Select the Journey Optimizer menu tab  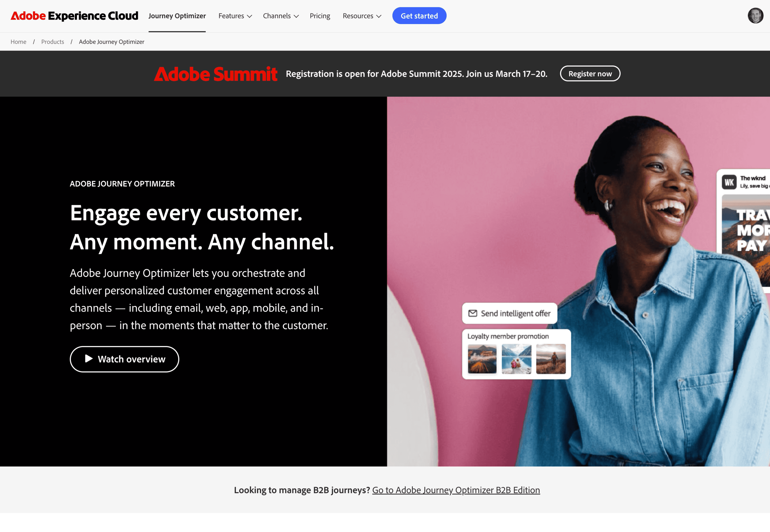[177, 16]
